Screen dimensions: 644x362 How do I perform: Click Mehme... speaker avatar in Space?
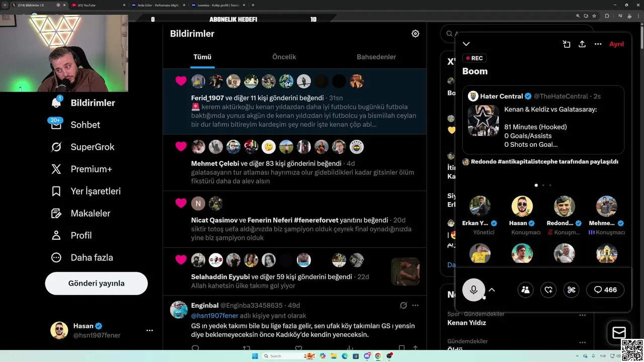coord(607,206)
